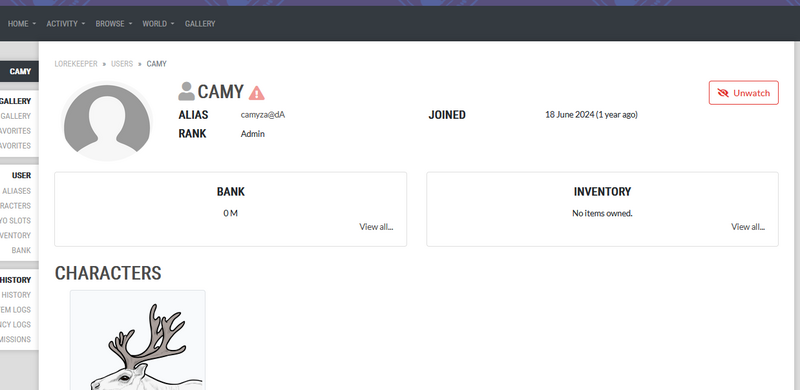Screen dimensions: 800x390
Task: Click the default avatar profile image
Action: [x=107, y=121]
